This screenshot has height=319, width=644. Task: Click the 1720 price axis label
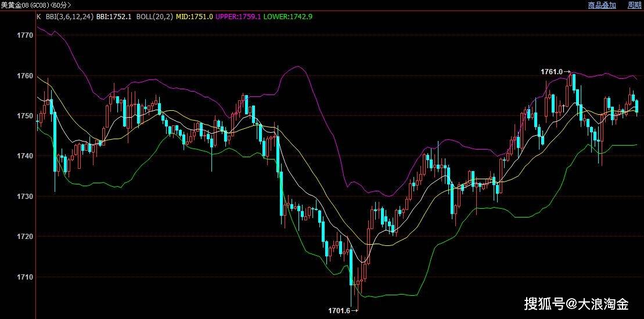[25, 237]
